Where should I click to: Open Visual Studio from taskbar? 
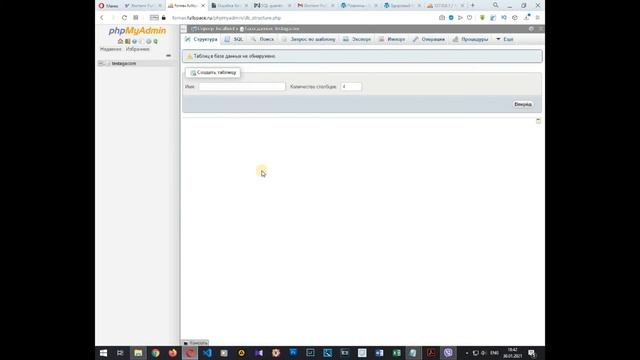point(259,353)
